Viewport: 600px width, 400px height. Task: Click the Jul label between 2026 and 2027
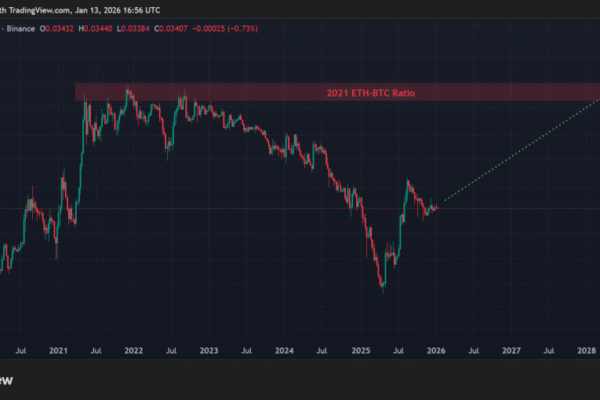pyautogui.click(x=473, y=351)
